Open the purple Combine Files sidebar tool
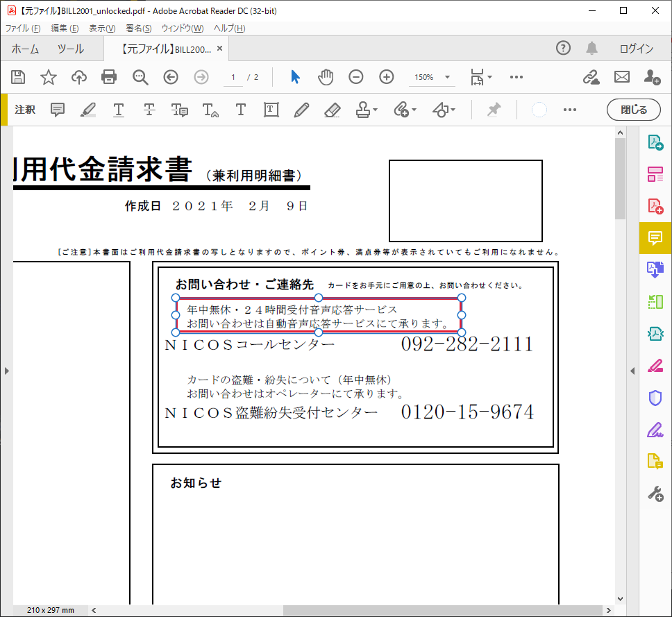This screenshot has height=617, width=672. click(x=655, y=270)
